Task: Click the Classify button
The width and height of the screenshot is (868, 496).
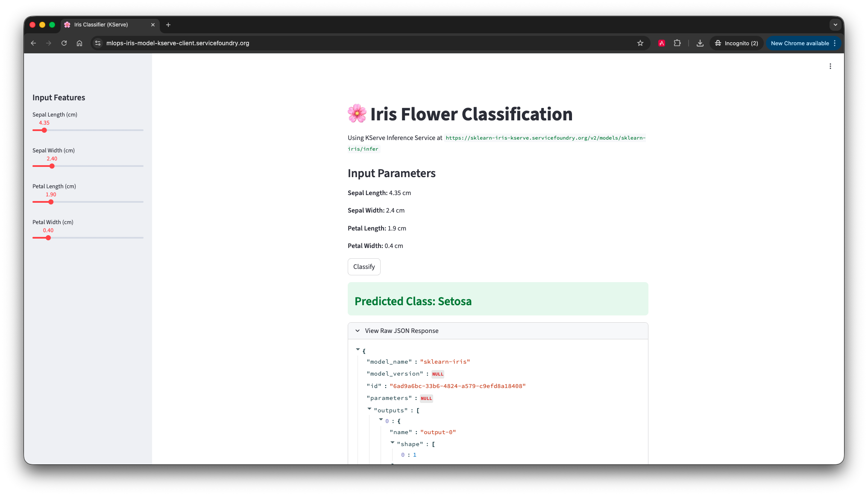Action: point(364,267)
